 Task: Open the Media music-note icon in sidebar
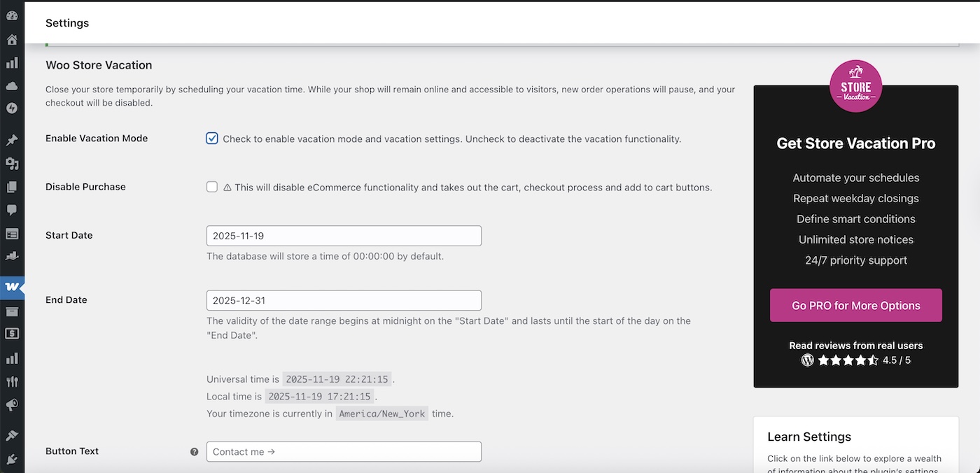12,162
